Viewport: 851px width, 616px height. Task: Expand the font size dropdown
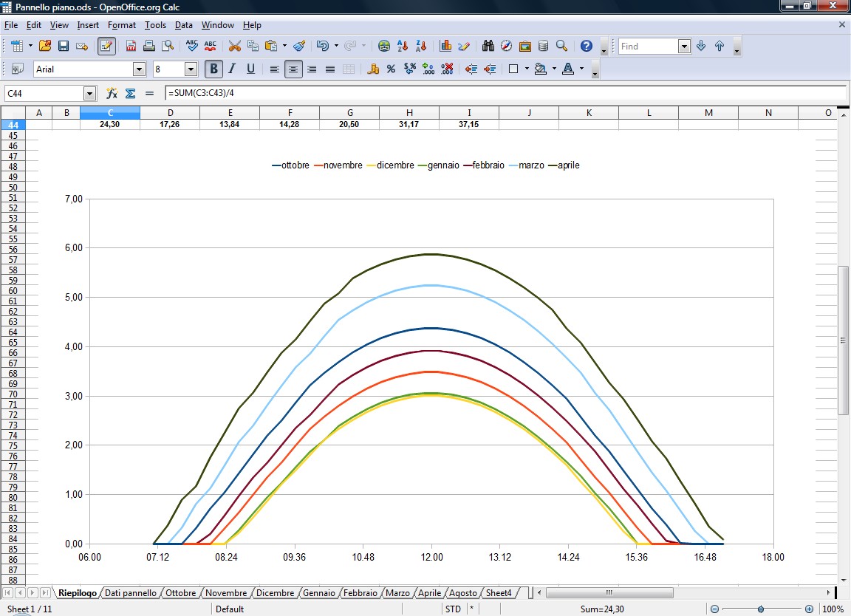coord(191,69)
